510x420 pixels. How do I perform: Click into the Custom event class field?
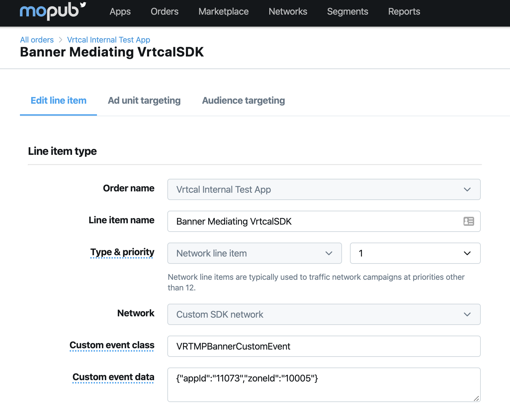pos(324,346)
